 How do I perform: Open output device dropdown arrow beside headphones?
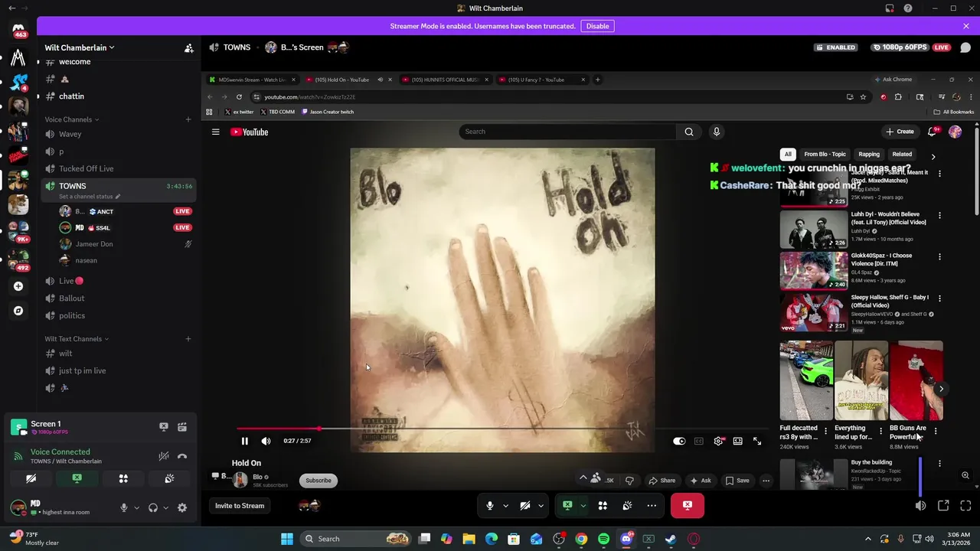pos(165,507)
